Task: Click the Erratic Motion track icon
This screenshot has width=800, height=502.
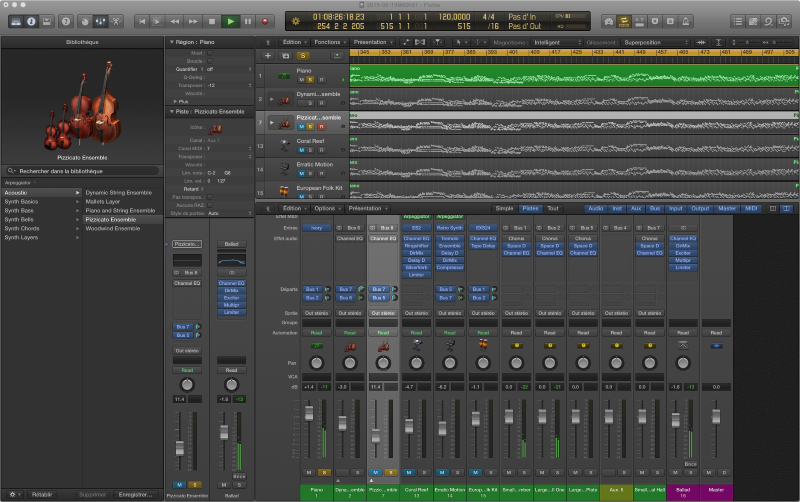Action: coord(285,167)
